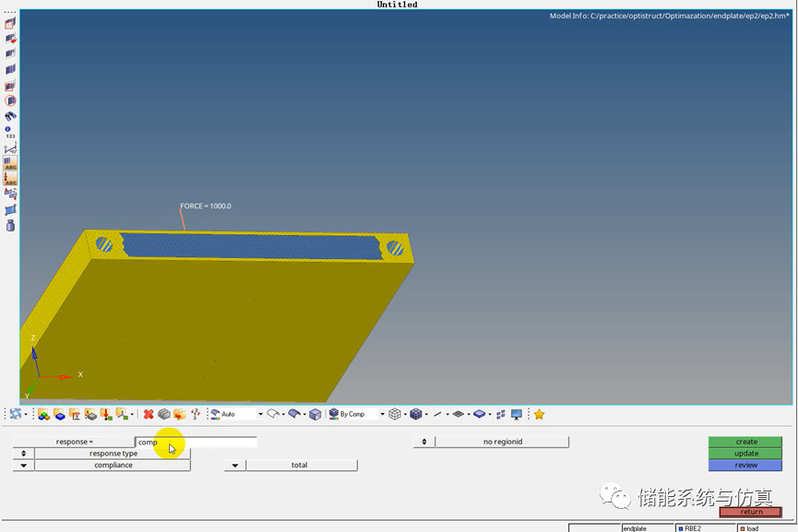798x532 pixels.
Task: Open the Assemblies collector icon
Action: pos(43,415)
